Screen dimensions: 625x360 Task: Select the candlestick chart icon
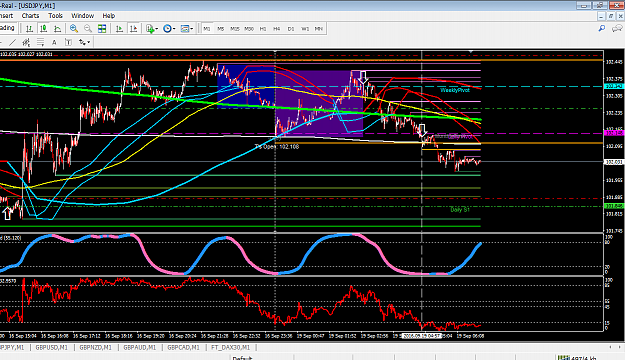tap(43, 29)
